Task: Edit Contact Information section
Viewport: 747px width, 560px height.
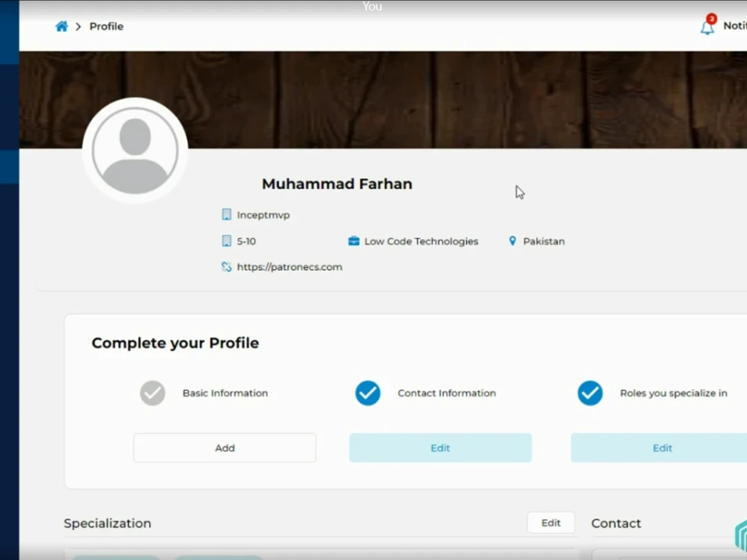Action: (440, 447)
